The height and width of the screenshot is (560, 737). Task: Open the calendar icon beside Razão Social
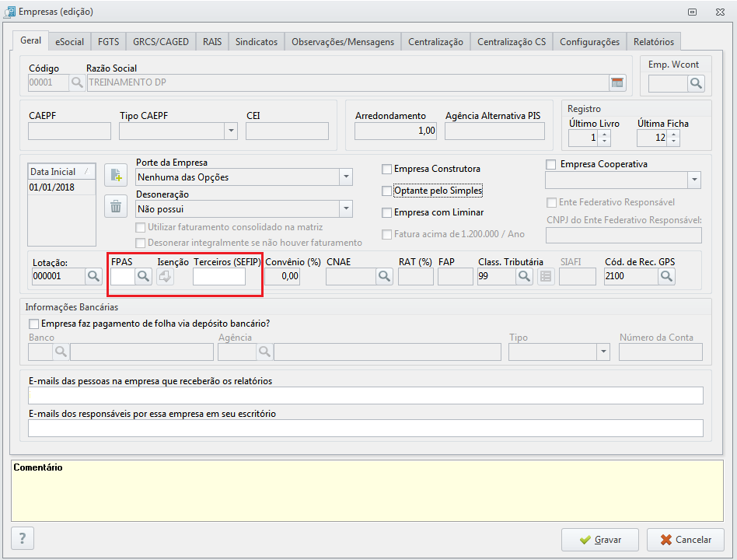coord(617,82)
